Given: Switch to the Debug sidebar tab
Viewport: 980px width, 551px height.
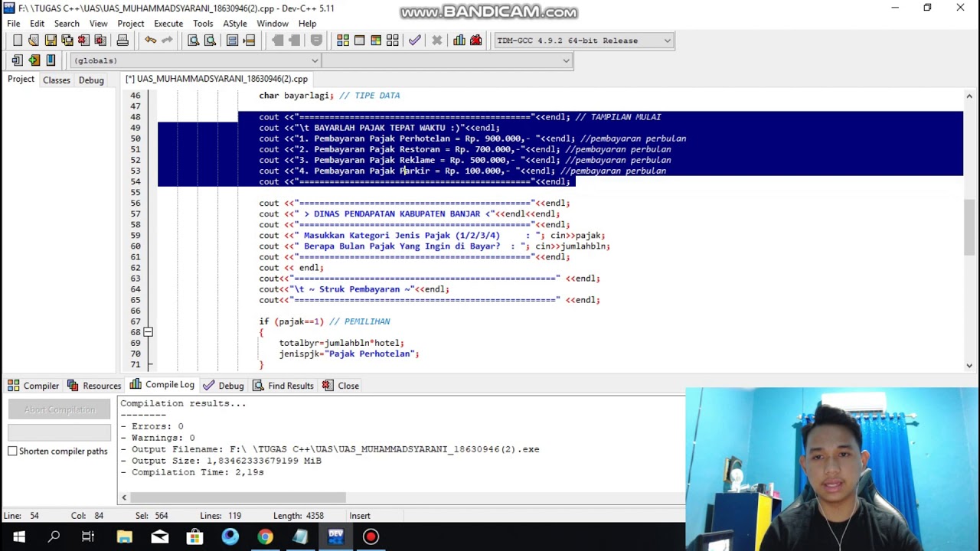Looking at the screenshot, I should tap(91, 80).
